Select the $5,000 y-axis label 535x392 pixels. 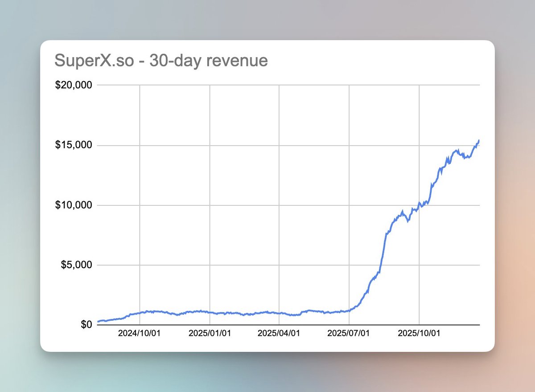click(x=76, y=265)
